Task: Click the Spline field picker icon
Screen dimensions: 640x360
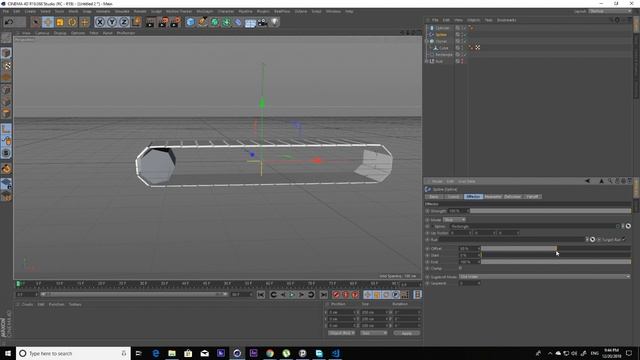Action: click(628, 226)
